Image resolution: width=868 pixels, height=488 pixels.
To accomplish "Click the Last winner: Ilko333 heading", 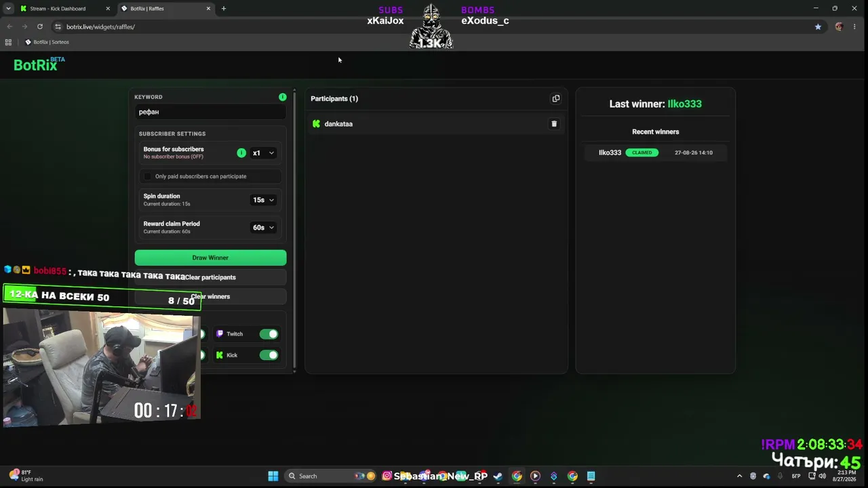I will (x=656, y=104).
